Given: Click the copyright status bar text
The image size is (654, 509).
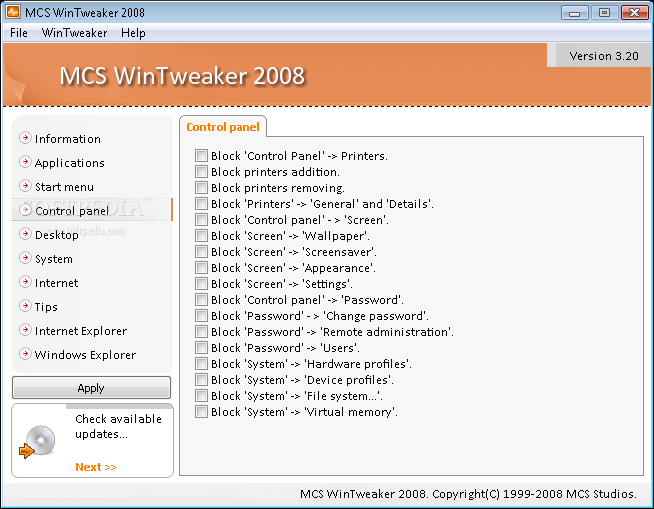Looking at the screenshot, I should pos(468,494).
